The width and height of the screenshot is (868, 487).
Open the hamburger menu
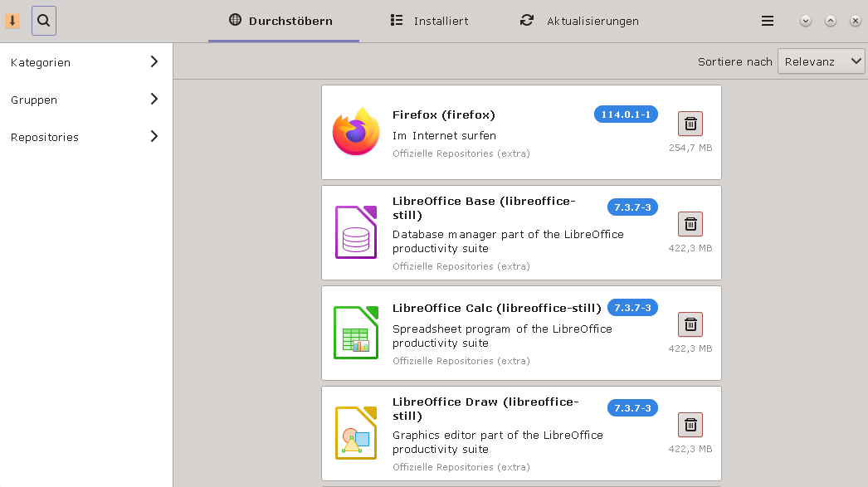point(768,21)
